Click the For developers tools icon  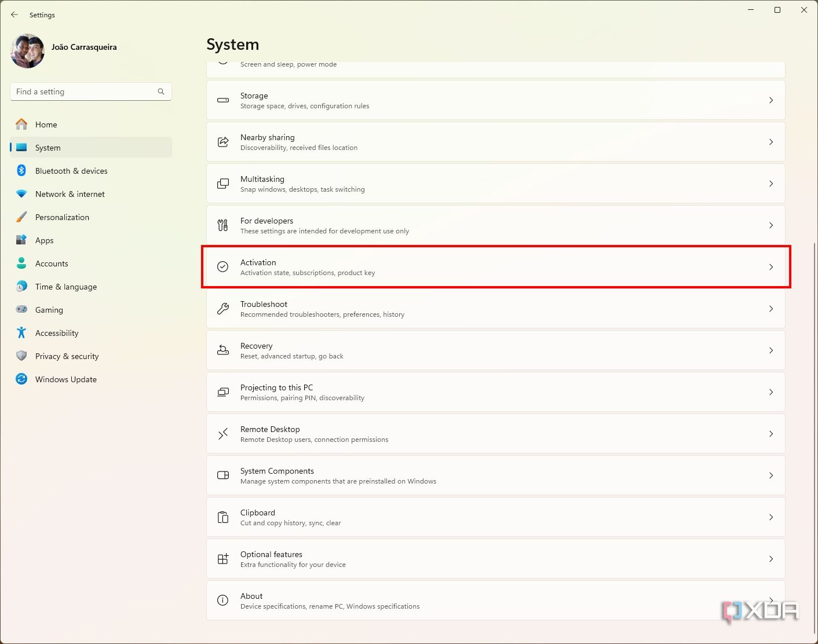(x=223, y=225)
